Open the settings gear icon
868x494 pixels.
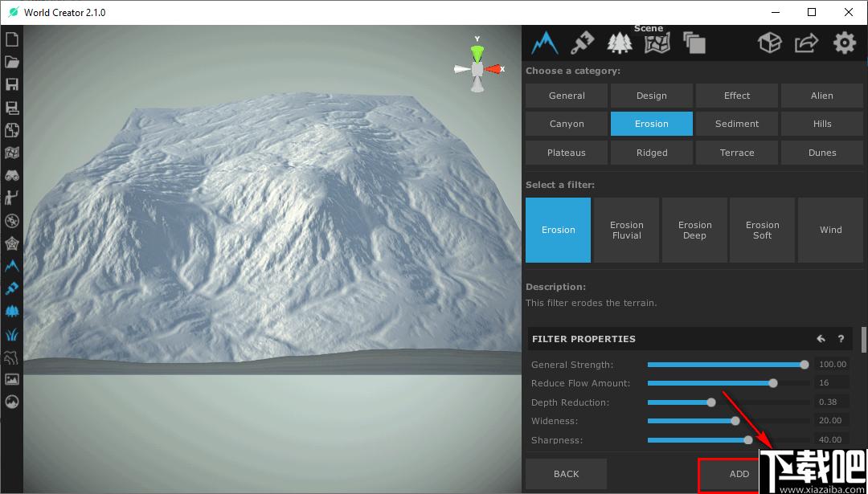844,43
